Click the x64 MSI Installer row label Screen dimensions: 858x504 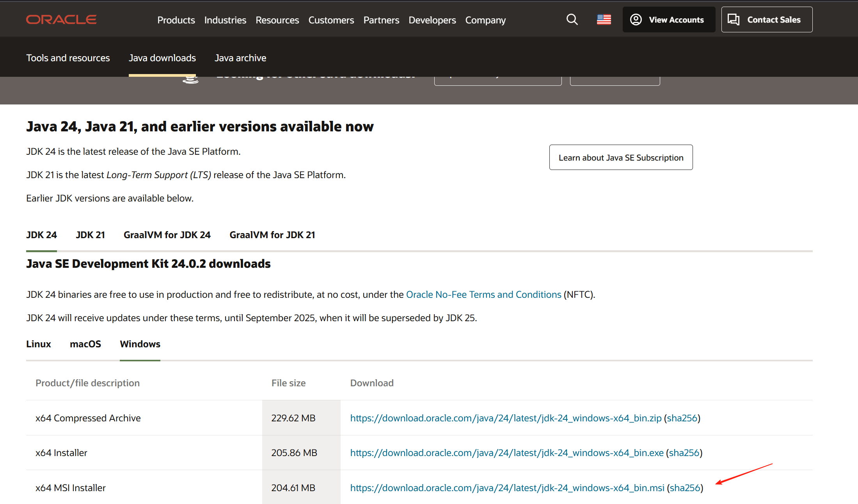click(71, 488)
